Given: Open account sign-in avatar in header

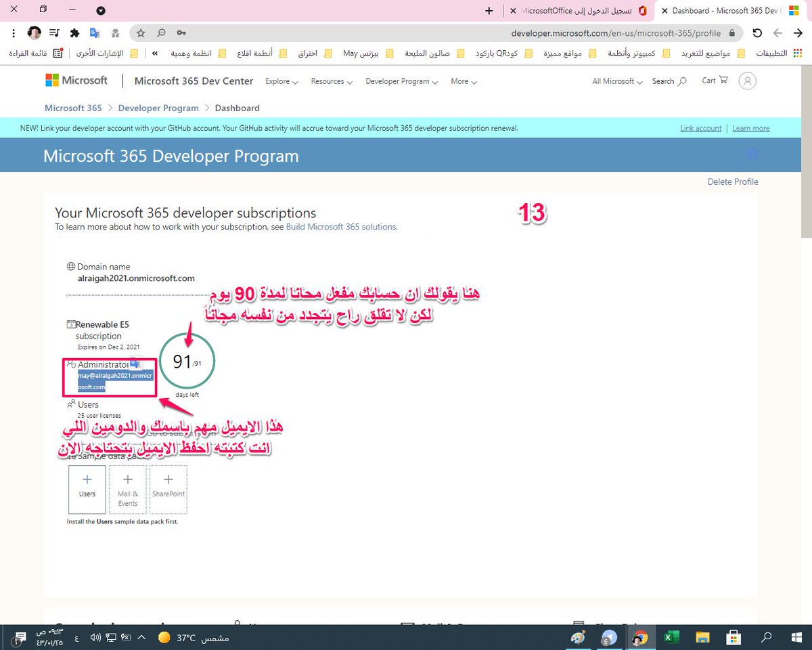Looking at the screenshot, I should point(748,81).
